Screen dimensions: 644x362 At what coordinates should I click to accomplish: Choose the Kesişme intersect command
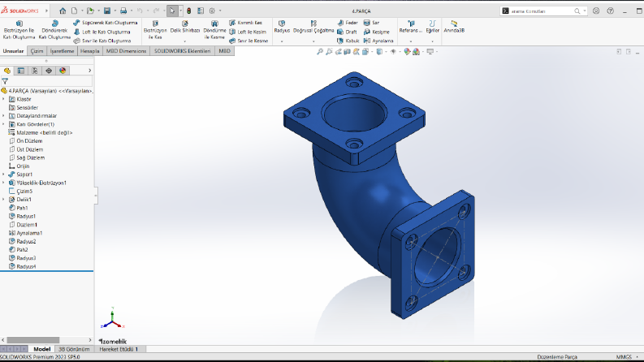pos(376,32)
